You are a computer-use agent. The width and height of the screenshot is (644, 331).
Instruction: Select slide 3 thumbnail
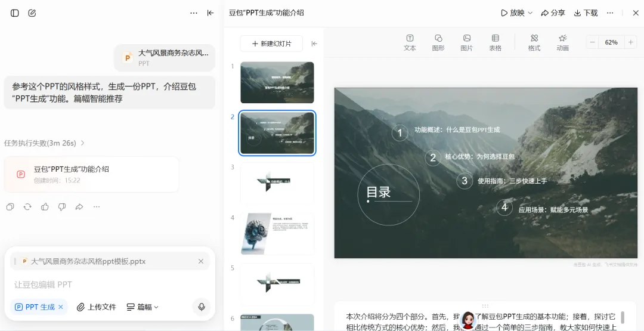[277, 183]
